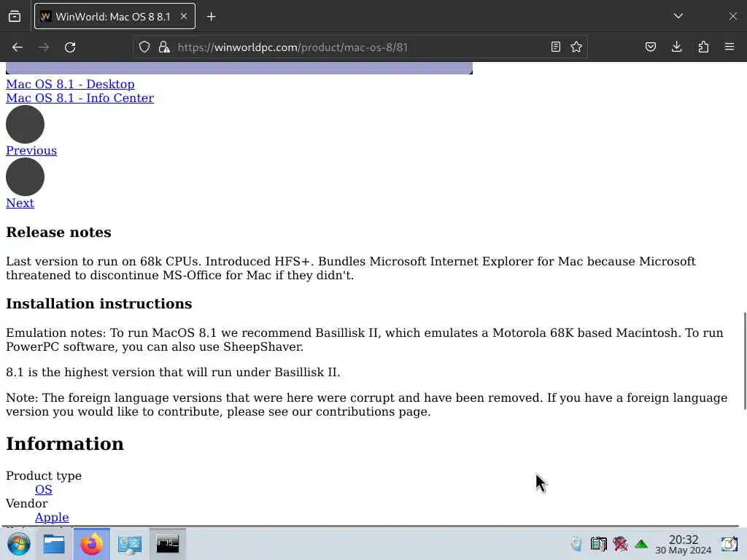
Task: Open the terminal in the taskbar
Action: (168, 544)
